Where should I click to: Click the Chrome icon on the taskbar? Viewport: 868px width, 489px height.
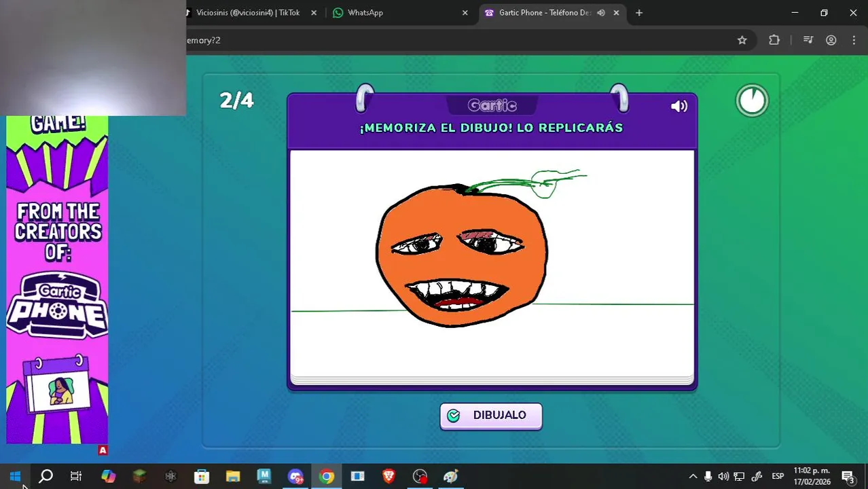tap(327, 476)
